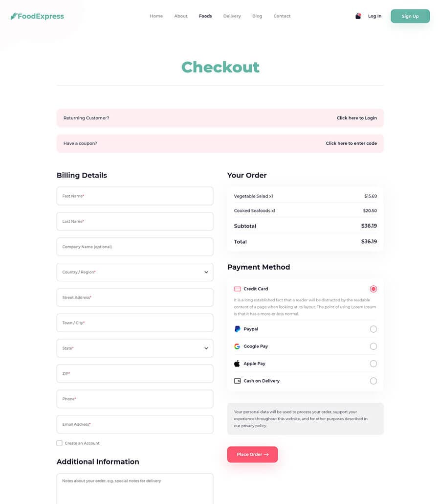Image resolution: width=440 pixels, height=504 pixels.
Task: Click the Paypal logo icon
Action: click(237, 329)
